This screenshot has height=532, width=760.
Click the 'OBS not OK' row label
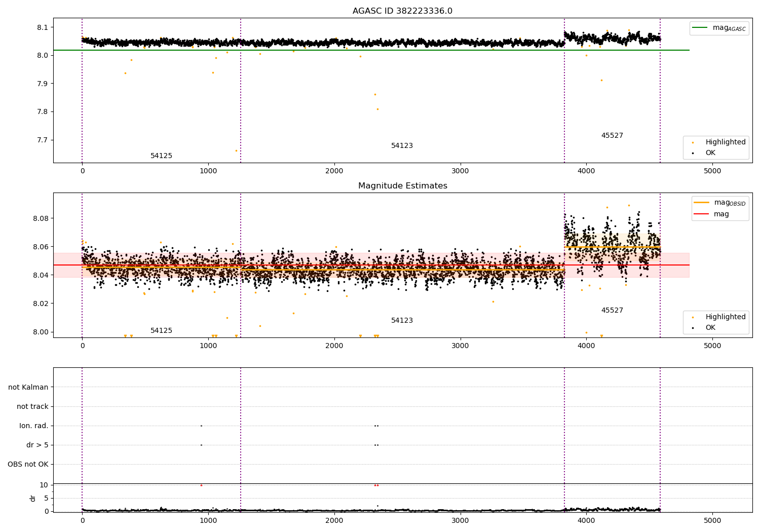28,464
